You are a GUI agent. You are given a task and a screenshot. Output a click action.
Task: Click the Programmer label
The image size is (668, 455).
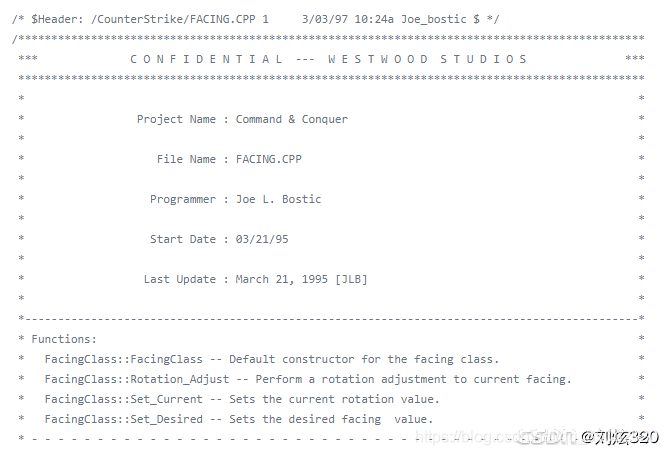coord(183,199)
